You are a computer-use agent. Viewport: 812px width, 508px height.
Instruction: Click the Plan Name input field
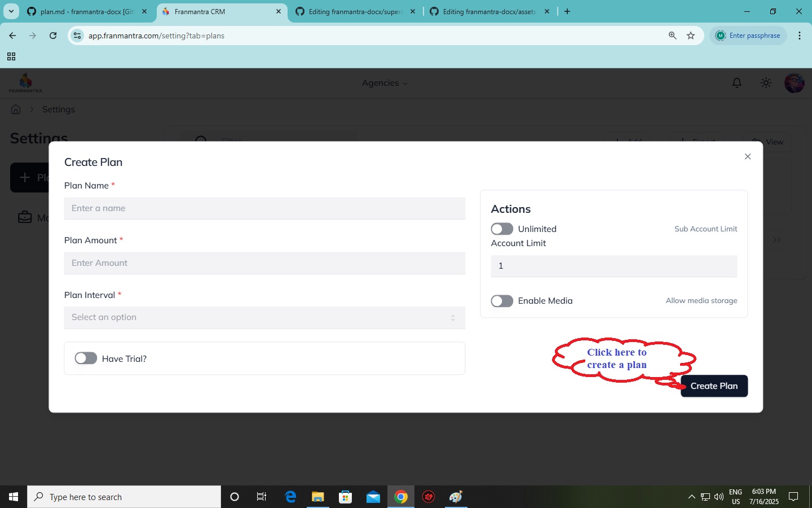coord(264,208)
